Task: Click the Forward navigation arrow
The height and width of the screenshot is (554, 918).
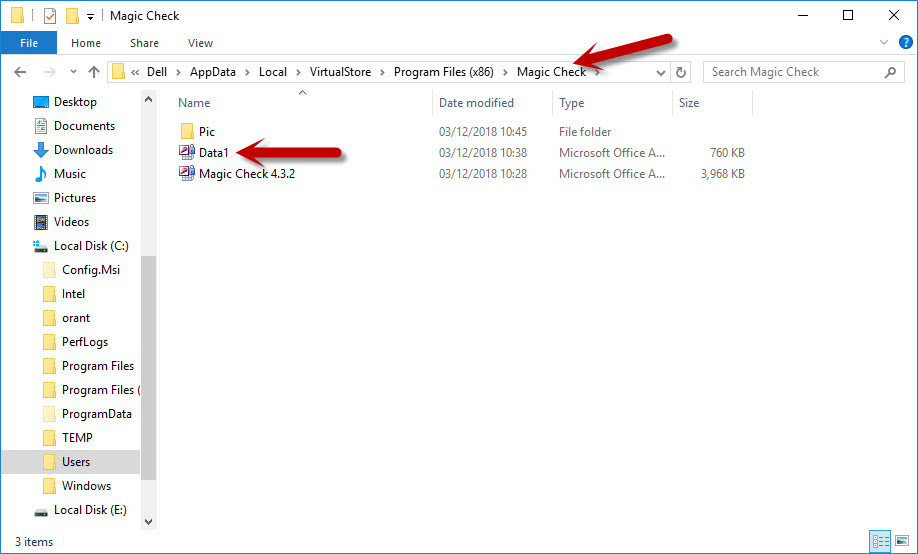Action: [50, 72]
